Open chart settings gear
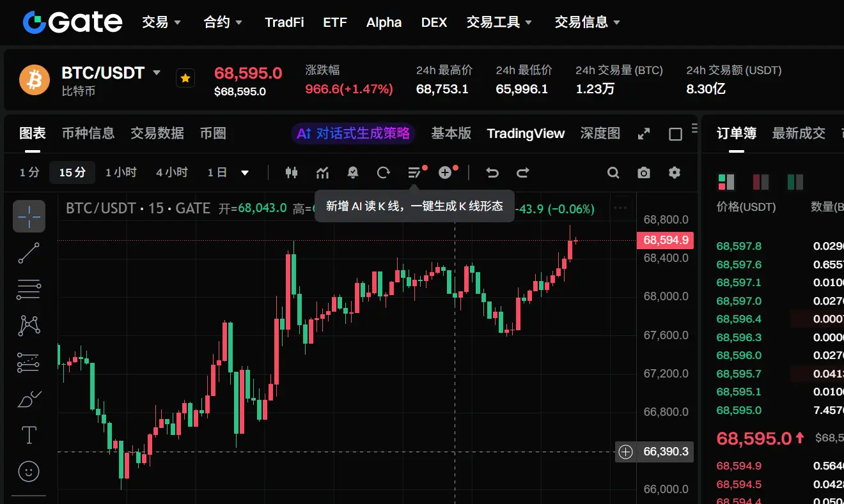This screenshot has width=844, height=504. 675,172
